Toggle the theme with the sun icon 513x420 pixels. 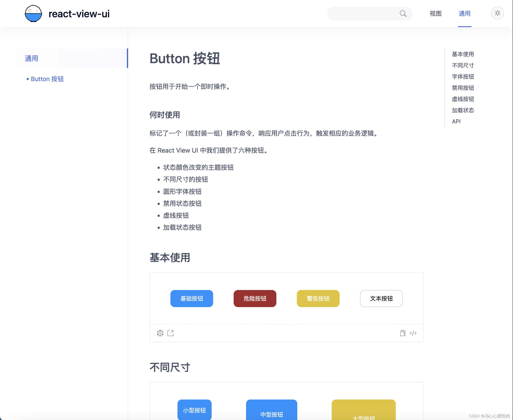pyautogui.click(x=497, y=13)
